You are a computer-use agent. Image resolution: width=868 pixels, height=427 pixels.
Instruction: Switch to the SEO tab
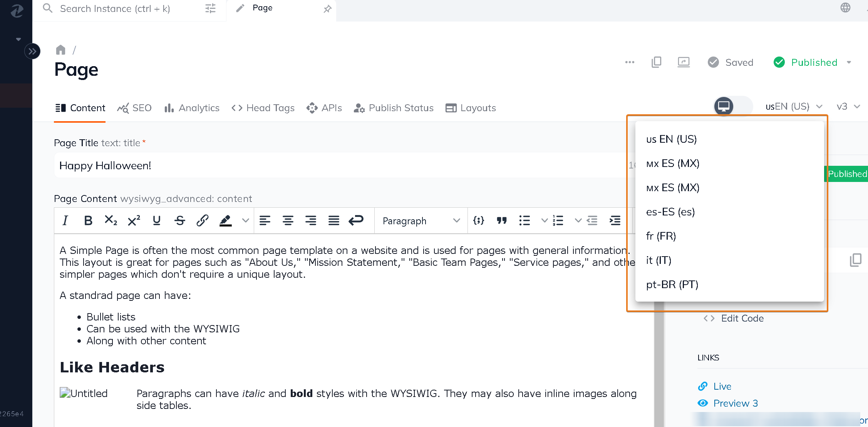tap(134, 108)
